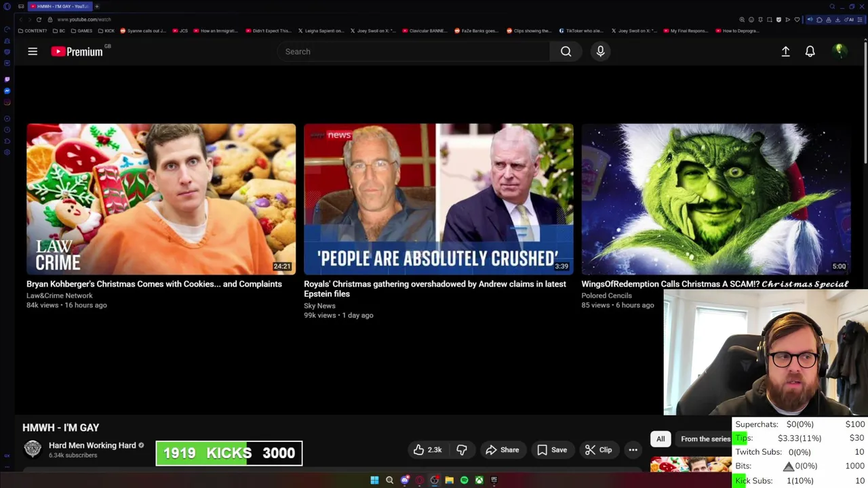Click WingsOfRedemption Calls Christmas A SCAM title
Screen dimensions: 868x488
point(715,284)
